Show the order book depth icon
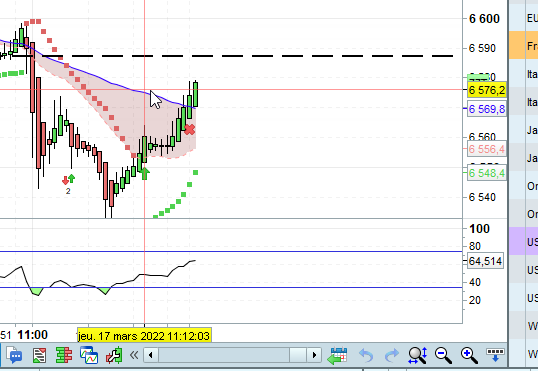 point(64,355)
